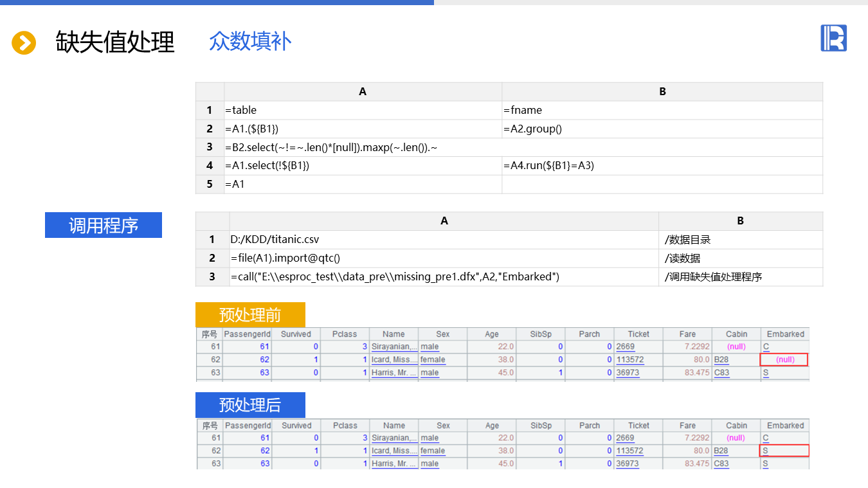This screenshot has width=868, height=488.
Task: Click the red-outlined (null) Embarked cell
Action: click(x=784, y=360)
